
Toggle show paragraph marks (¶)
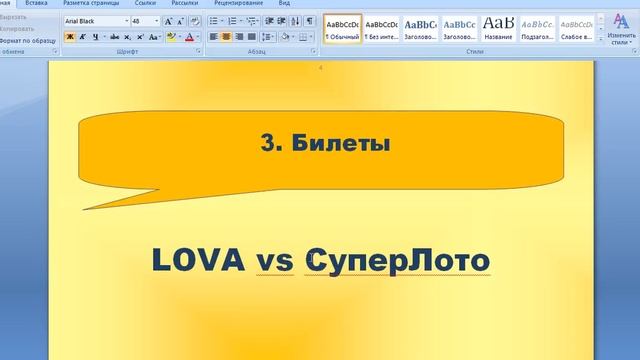[x=310, y=21]
